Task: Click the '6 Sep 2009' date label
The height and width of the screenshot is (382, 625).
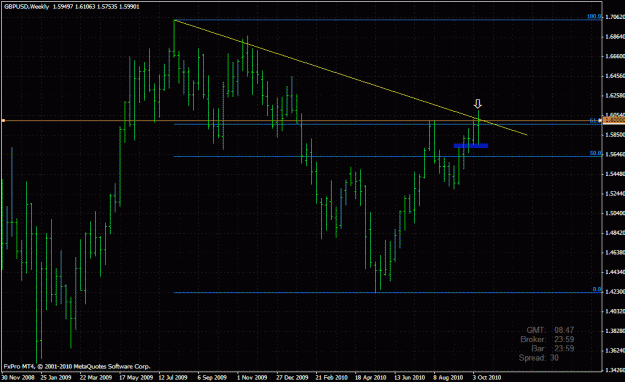Action: [x=212, y=377]
